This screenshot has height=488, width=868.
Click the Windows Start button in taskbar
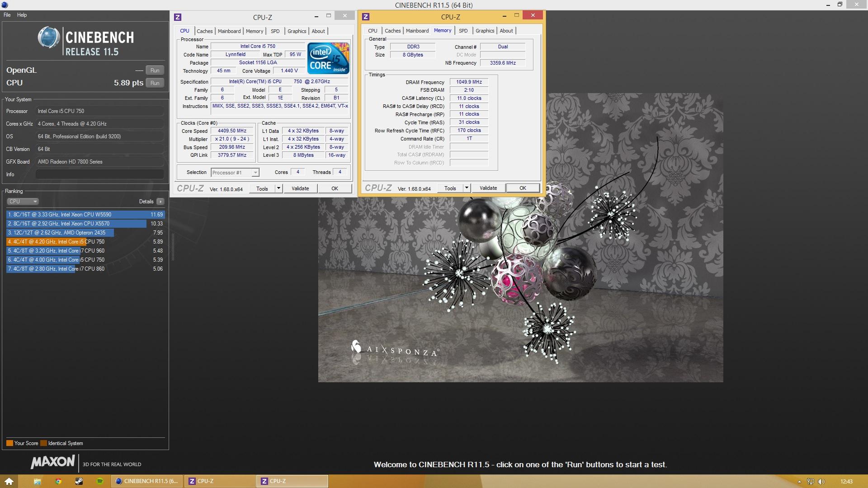9,481
